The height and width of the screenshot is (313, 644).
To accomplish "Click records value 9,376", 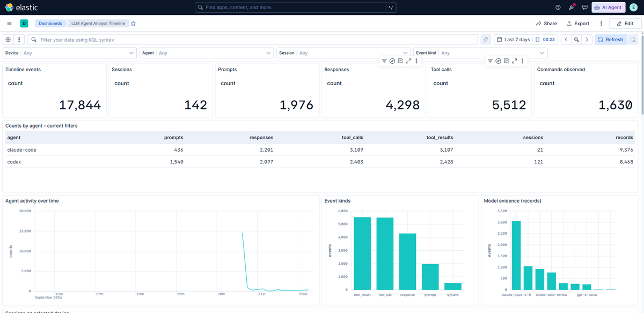I will [x=626, y=150].
